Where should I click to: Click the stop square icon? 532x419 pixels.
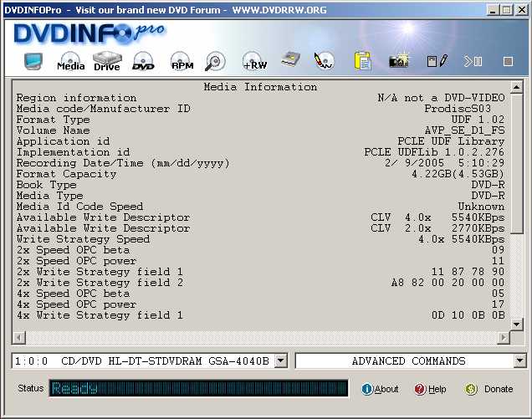(508, 61)
